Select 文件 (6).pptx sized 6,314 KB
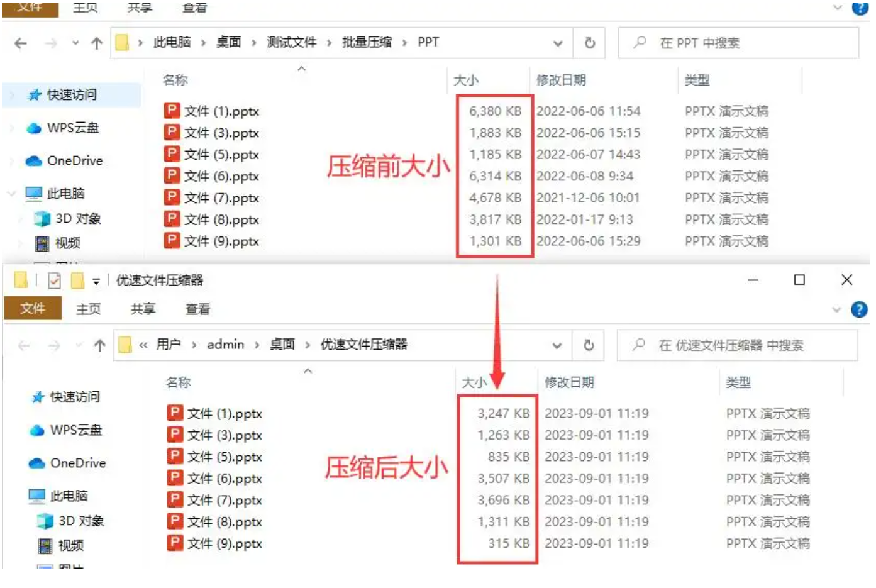876x588 pixels. pos(211,176)
